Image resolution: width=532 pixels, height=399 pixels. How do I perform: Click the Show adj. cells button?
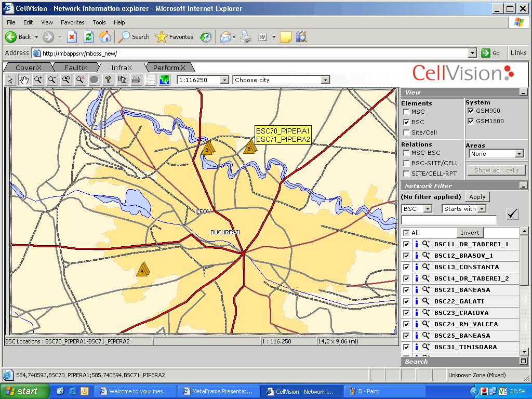[496, 170]
